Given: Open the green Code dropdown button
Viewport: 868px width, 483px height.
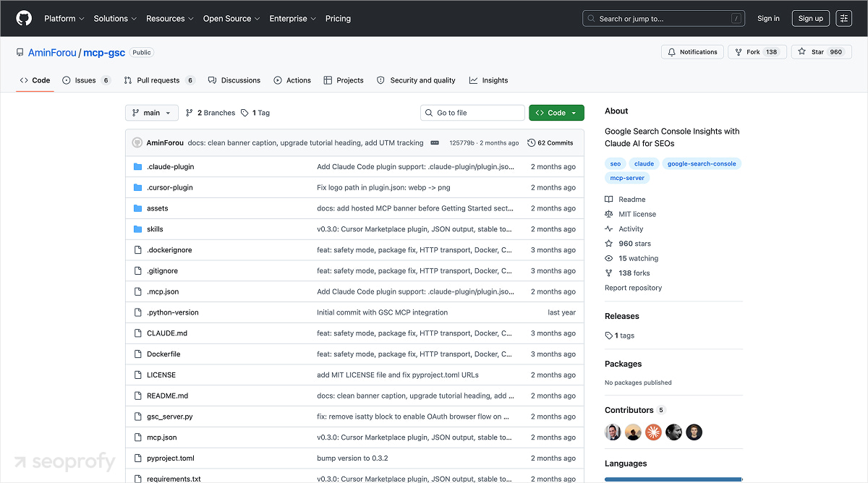Looking at the screenshot, I should tap(556, 113).
